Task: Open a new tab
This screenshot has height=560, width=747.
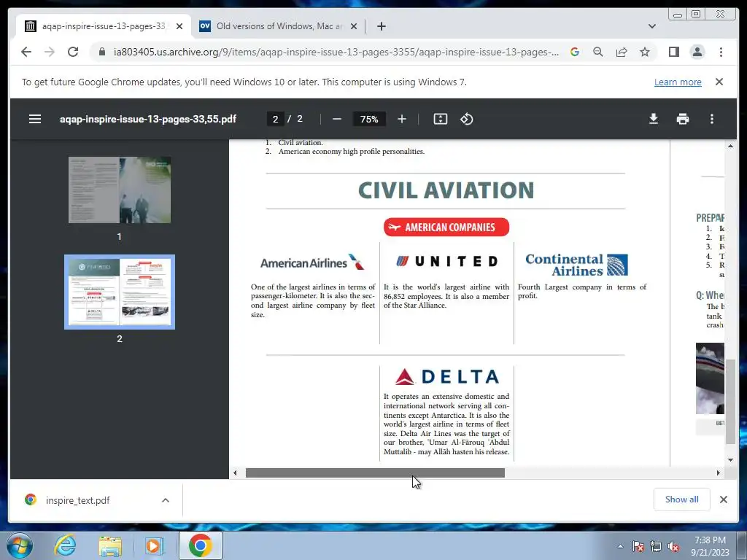Action: point(381,26)
